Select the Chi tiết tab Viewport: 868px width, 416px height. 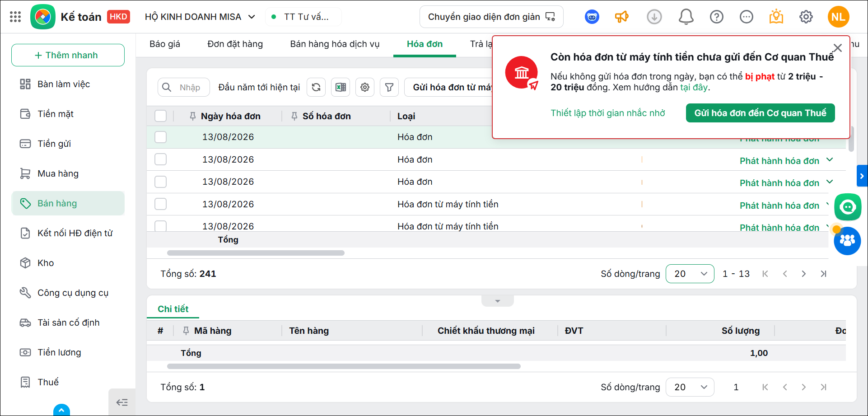[173, 309]
